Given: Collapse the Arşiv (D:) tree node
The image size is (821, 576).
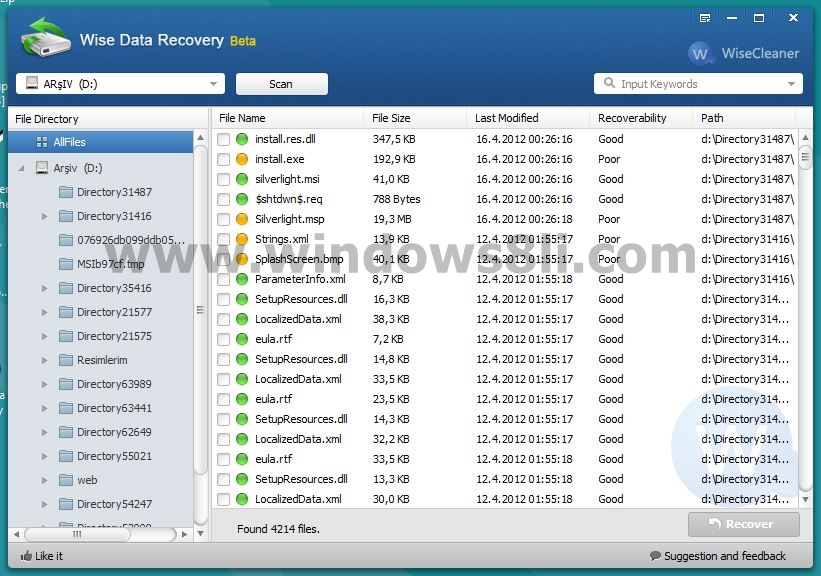Looking at the screenshot, I should pos(21,168).
